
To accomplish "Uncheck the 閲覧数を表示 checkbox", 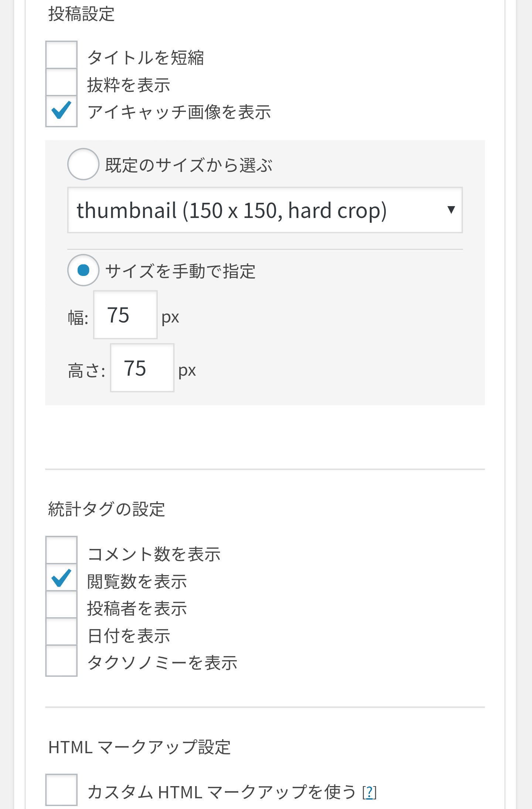I will tap(61, 578).
